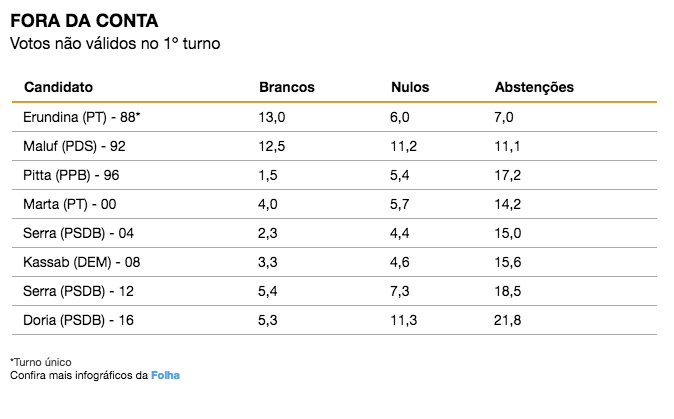Click the Pitta (PPB) - 96 row label

(72, 175)
